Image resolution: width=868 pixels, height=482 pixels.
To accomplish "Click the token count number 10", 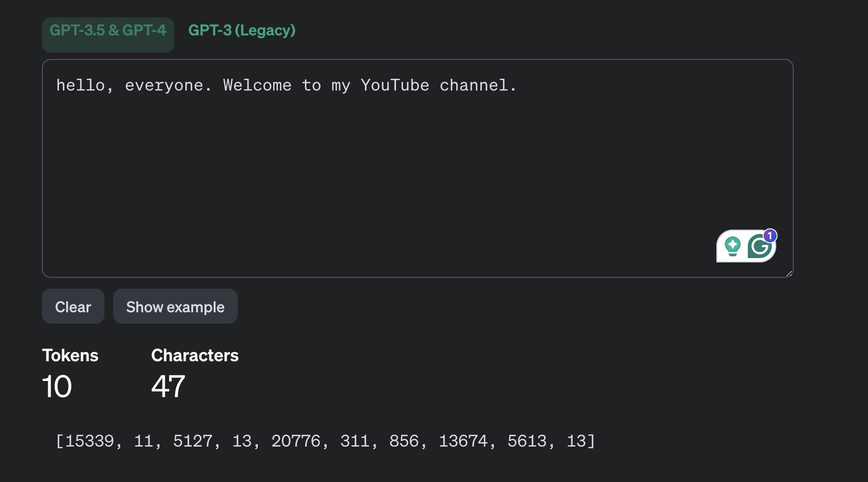I will (57, 387).
